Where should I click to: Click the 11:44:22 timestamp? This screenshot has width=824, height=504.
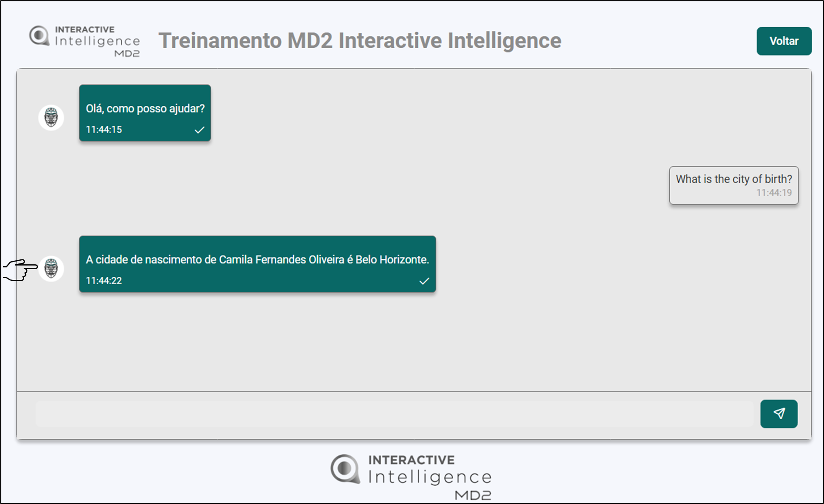coord(104,281)
